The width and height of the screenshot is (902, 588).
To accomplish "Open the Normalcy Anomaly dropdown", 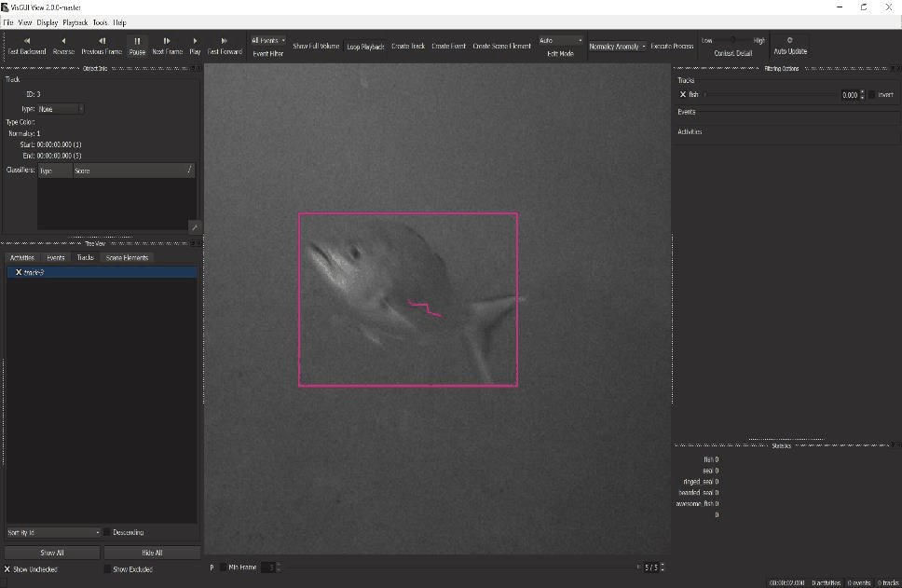I will pos(617,46).
